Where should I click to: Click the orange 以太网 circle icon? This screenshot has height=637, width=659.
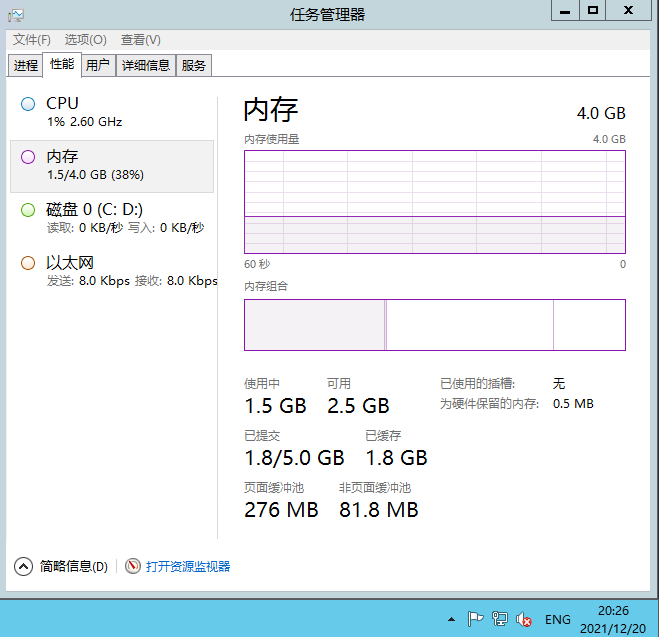[28, 263]
